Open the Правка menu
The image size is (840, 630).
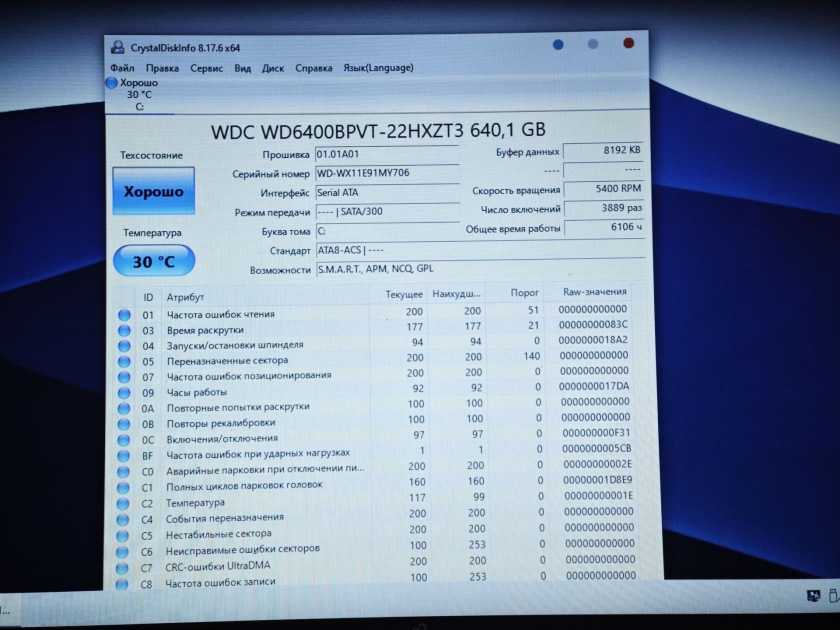pyautogui.click(x=162, y=68)
